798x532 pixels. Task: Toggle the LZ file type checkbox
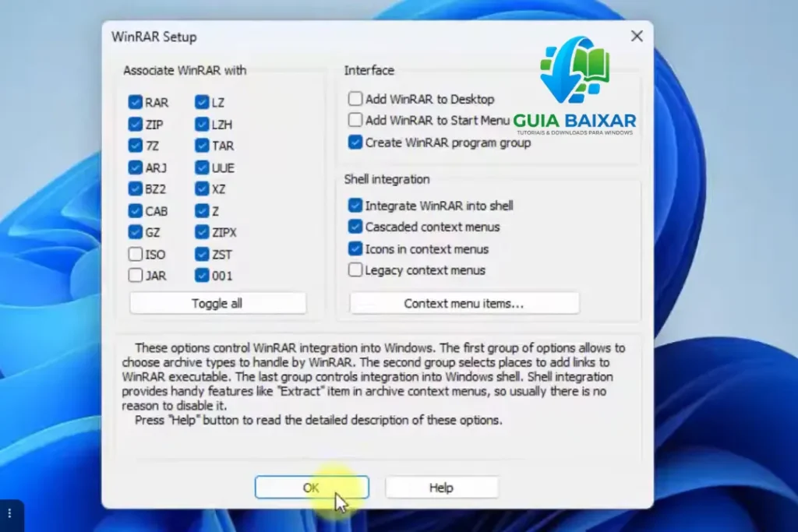[x=202, y=102]
